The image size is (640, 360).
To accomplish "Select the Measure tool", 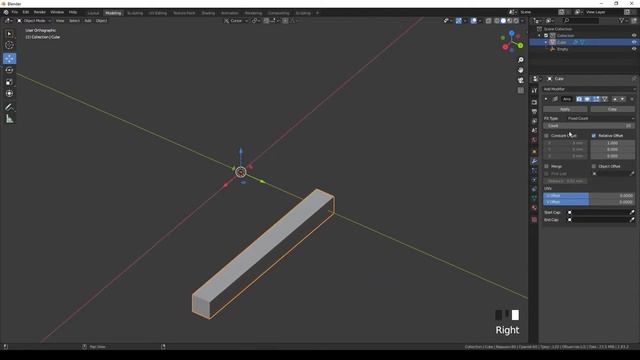I will (9, 119).
